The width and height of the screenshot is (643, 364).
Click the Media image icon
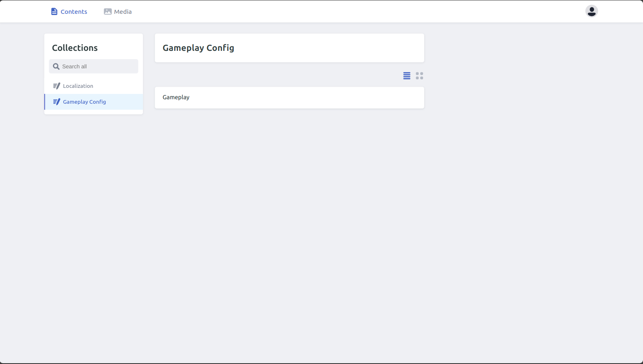(x=108, y=11)
